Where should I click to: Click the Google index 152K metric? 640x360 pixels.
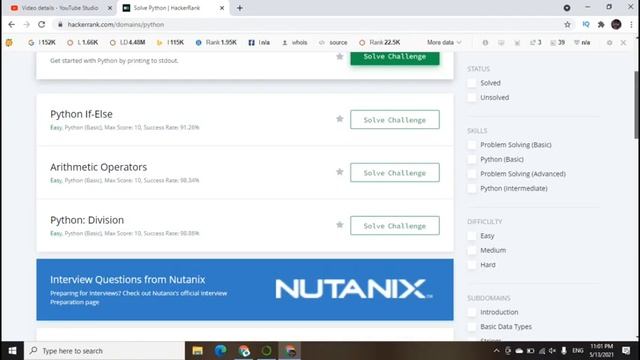tap(42, 42)
